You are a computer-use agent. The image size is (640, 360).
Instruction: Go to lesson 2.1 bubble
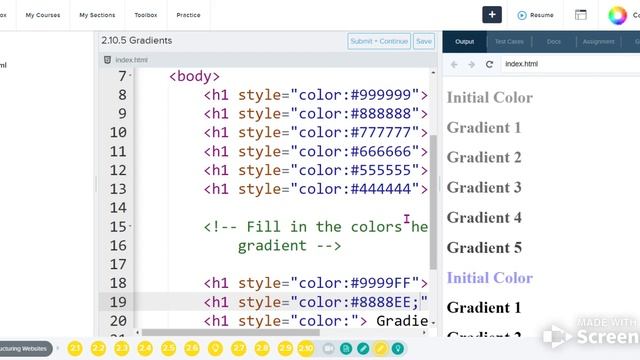(x=75, y=349)
